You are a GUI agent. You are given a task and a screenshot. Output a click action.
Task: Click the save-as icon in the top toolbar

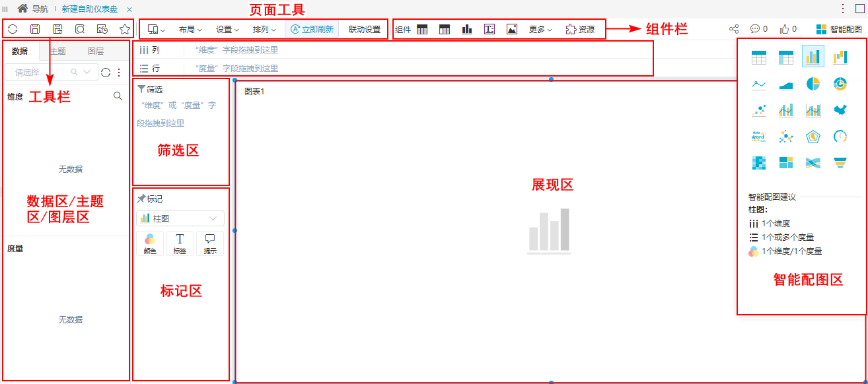click(57, 29)
